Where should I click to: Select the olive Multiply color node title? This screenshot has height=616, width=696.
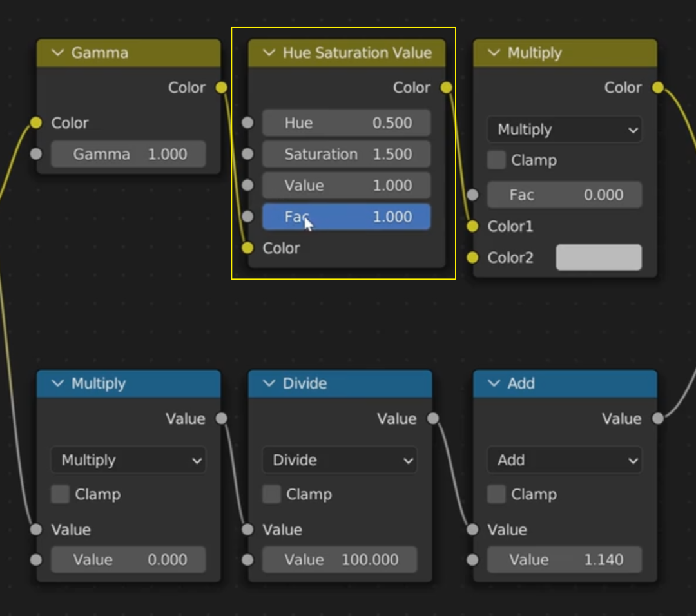click(x=535, y=53)
